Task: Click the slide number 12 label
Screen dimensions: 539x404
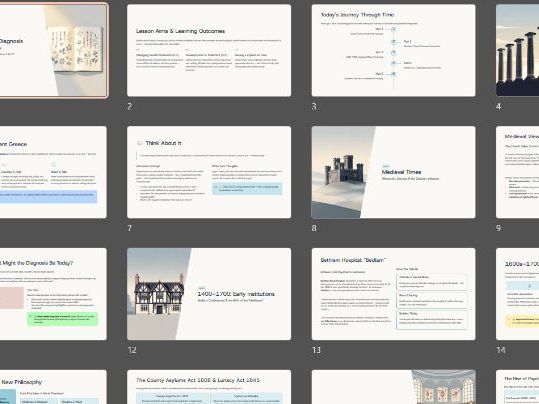Action: [x=132, y=350]
